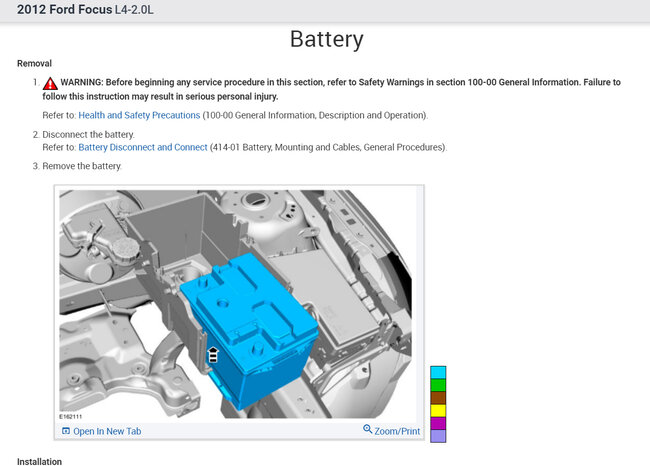Select the magenta color swatch
The image size is (650, 466).
(x=438, y=423)
